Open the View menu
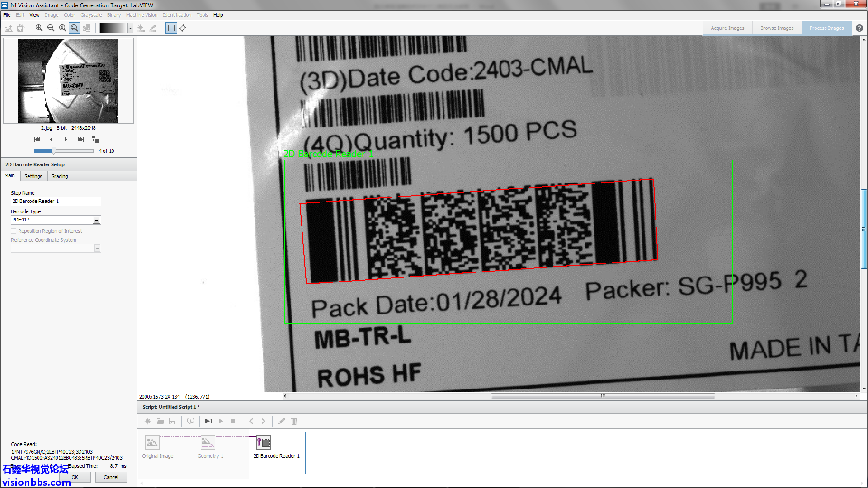Viewport: 868px width, 488px height. click(34, 15)
